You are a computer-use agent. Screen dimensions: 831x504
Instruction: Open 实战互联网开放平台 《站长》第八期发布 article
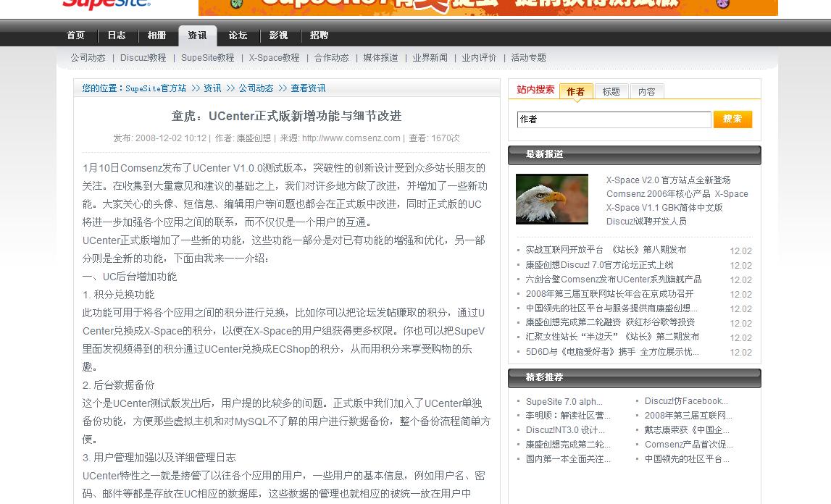click(x=606, y=250)
